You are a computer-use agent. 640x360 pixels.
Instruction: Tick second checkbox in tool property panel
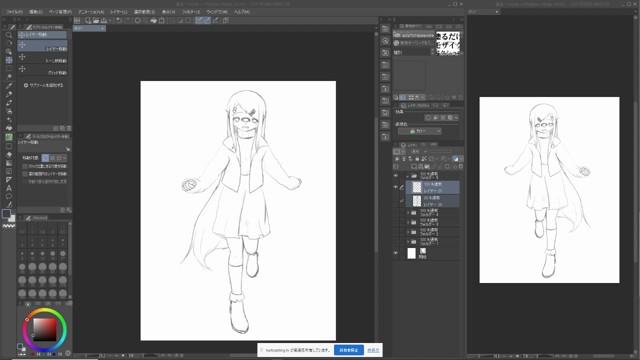[x=25, y=174]
